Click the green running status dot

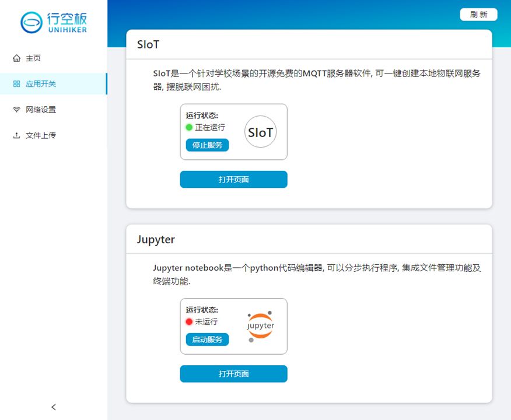tap(189, 127)
